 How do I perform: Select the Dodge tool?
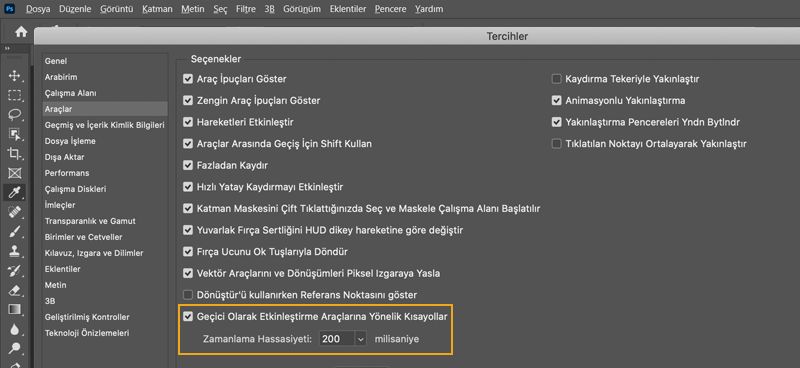coord(14,349)
